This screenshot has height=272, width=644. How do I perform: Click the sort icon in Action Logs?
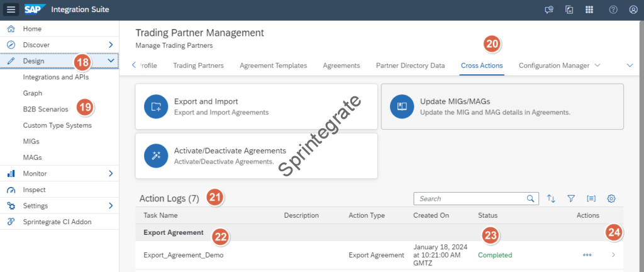click(x=552, y=198)
